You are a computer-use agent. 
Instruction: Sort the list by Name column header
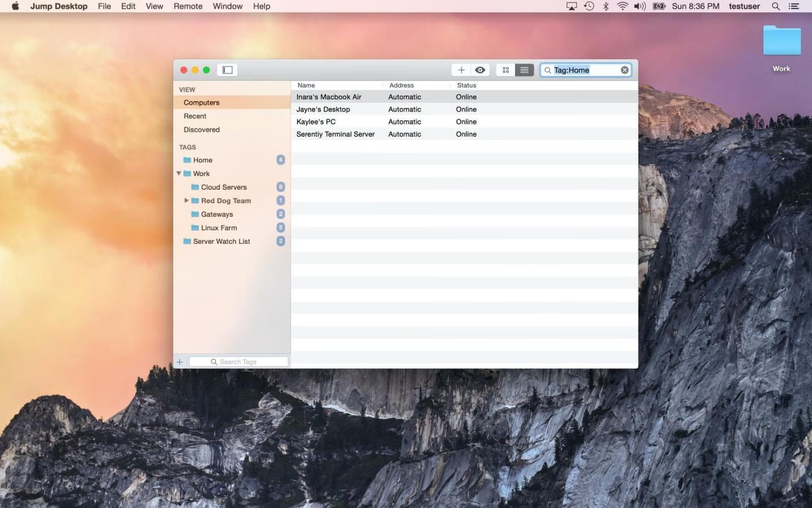[x=306, y=85]
